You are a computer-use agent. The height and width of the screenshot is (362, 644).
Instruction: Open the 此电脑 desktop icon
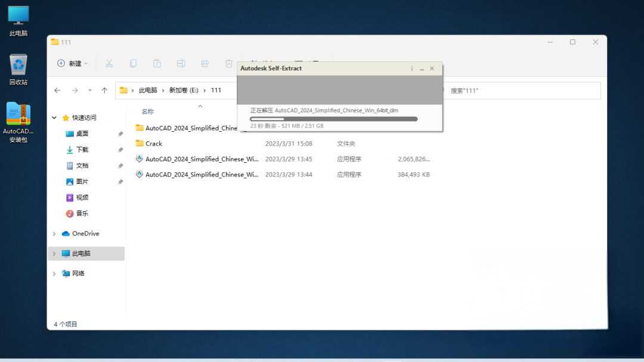point(18,21)
